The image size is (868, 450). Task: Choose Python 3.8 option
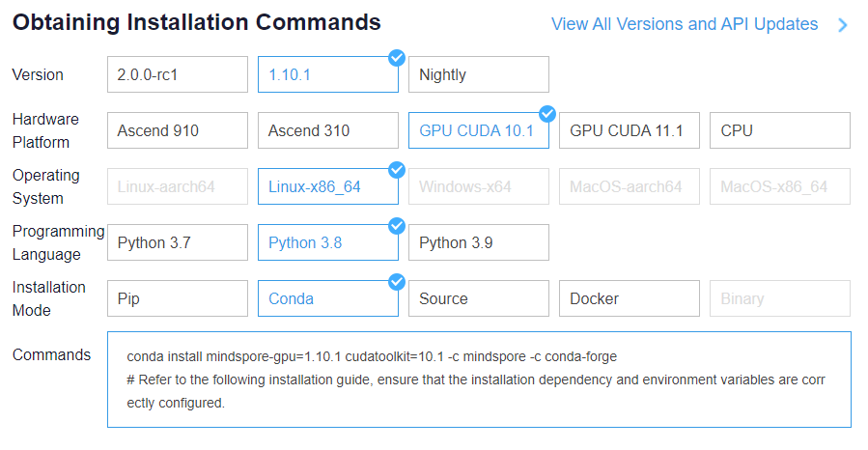pos(327,242)
